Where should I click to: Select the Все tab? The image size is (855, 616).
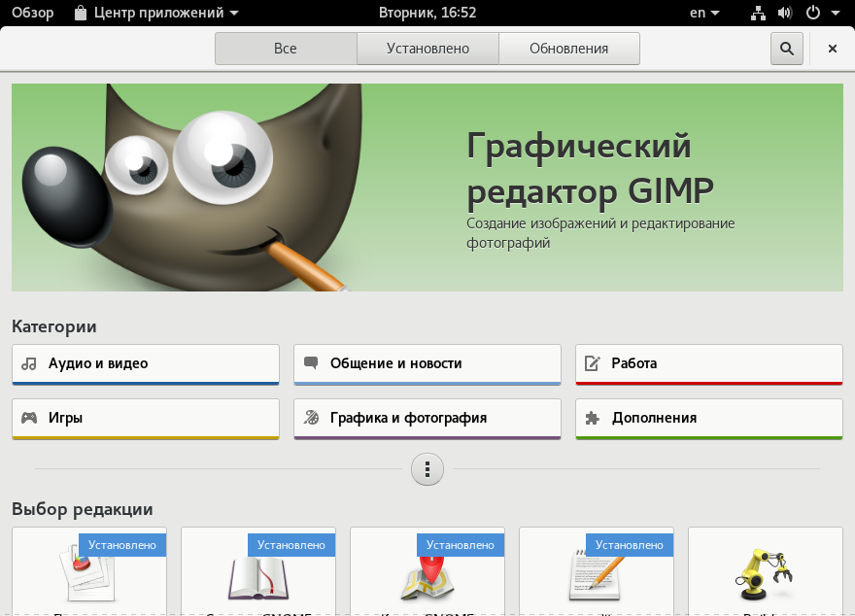click(286, 49)
